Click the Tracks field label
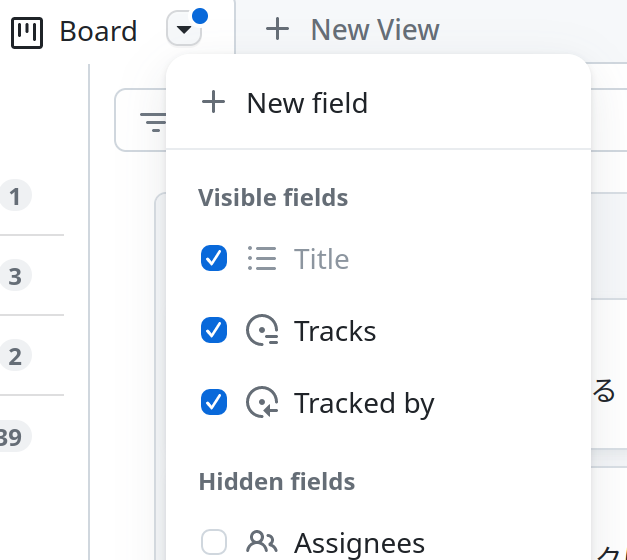The height and width of the screenshot is (560, 627). (335, 331)
